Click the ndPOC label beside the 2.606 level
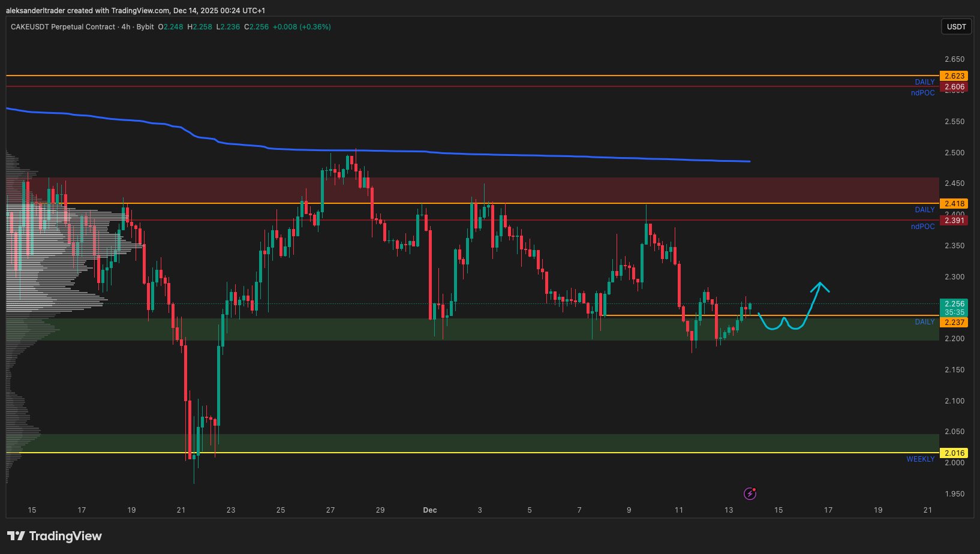 (923, 93)
